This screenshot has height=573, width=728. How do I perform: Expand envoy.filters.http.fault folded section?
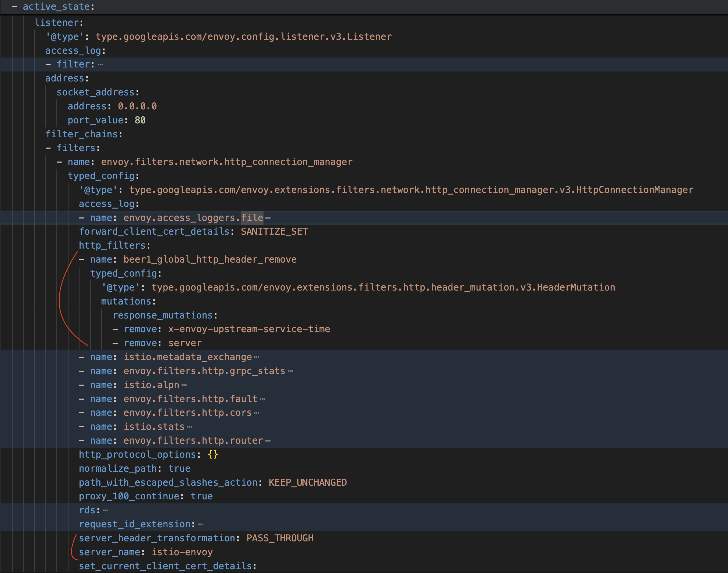pos(262,399)
